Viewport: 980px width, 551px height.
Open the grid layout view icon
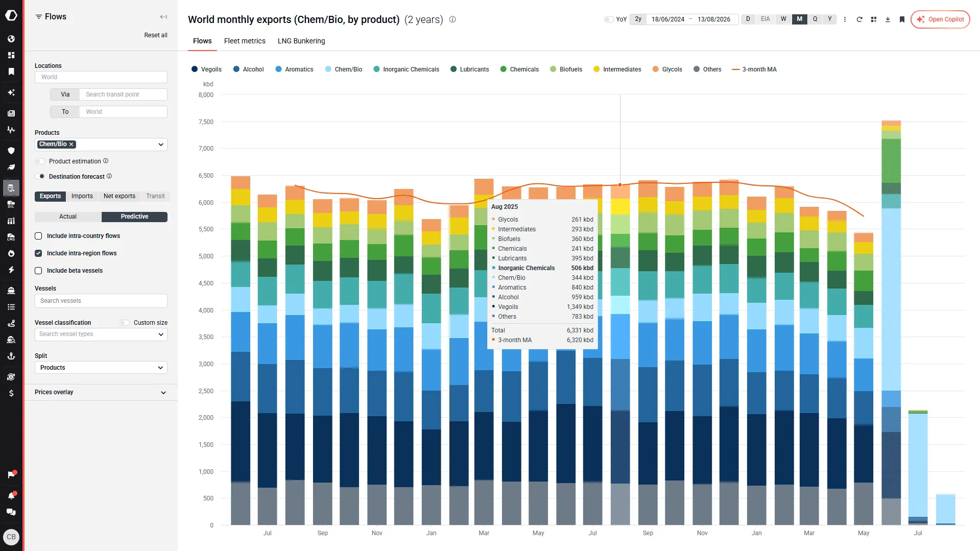874,19
